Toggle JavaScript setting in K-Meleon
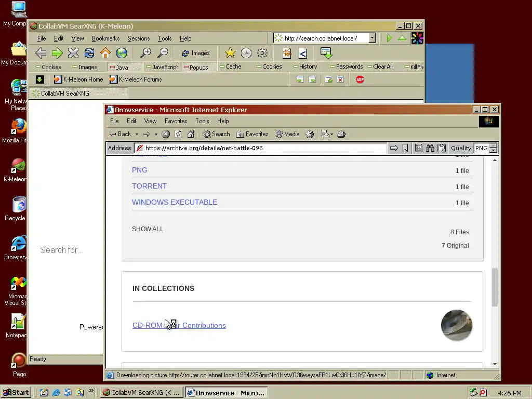Viewport: 532px width, 399px height. [162, 67]
